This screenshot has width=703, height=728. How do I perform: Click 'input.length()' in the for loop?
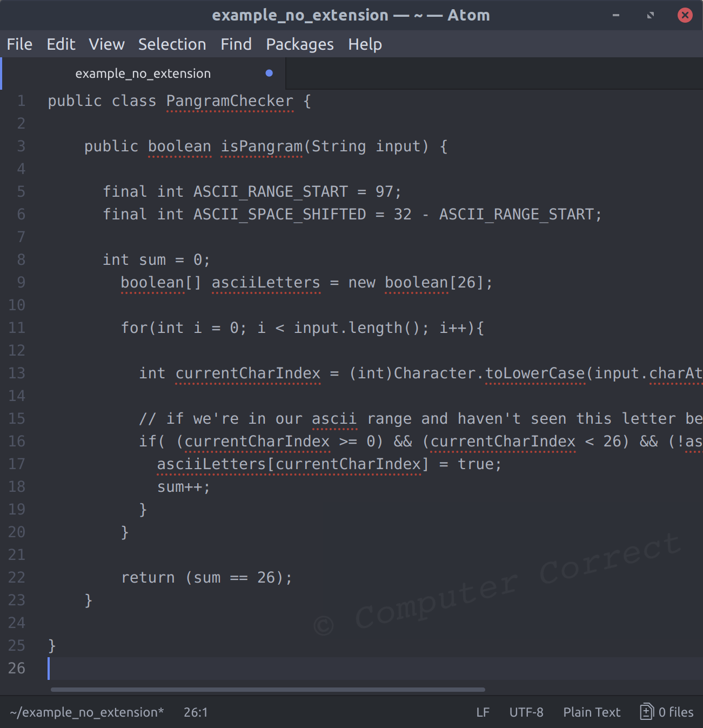tap(357, 328)
